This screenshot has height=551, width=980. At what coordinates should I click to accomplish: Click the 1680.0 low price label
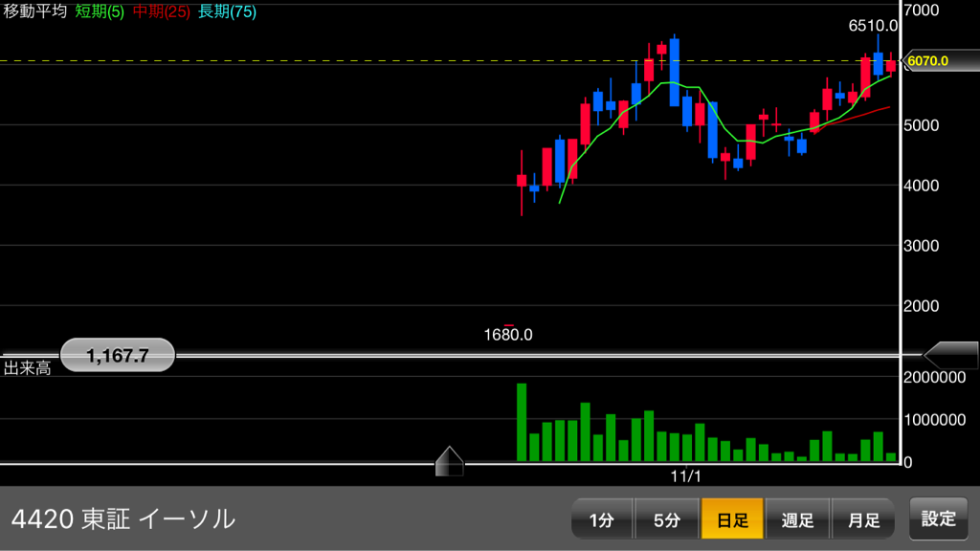click(x=508, y=335)
